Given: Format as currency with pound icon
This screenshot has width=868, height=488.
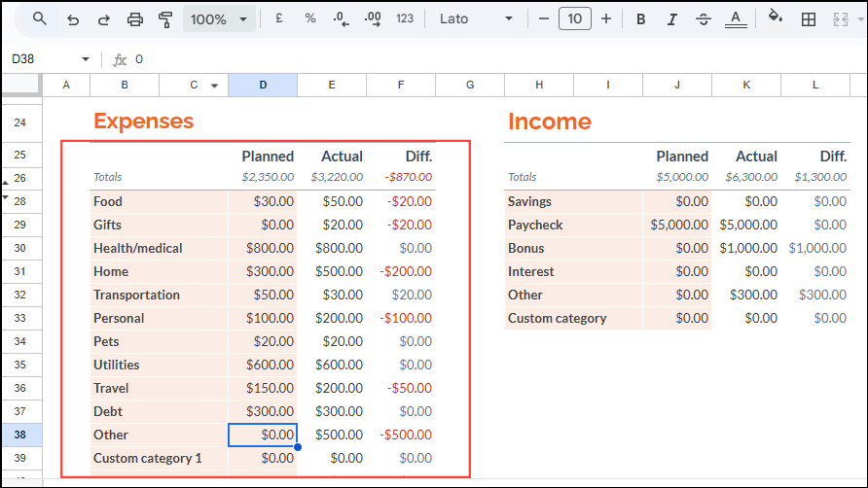Looking at the screenshot, I should [x=279, y=18].
